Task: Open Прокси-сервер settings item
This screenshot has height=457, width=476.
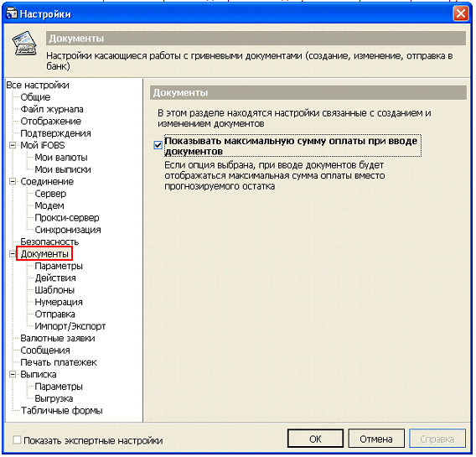Action: (x=67, y=218)
